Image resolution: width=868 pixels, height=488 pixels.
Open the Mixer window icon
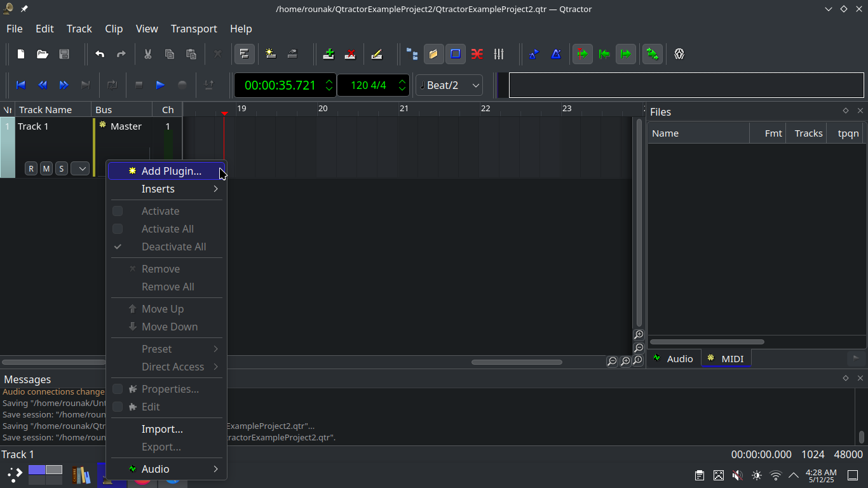click(499, 54)
